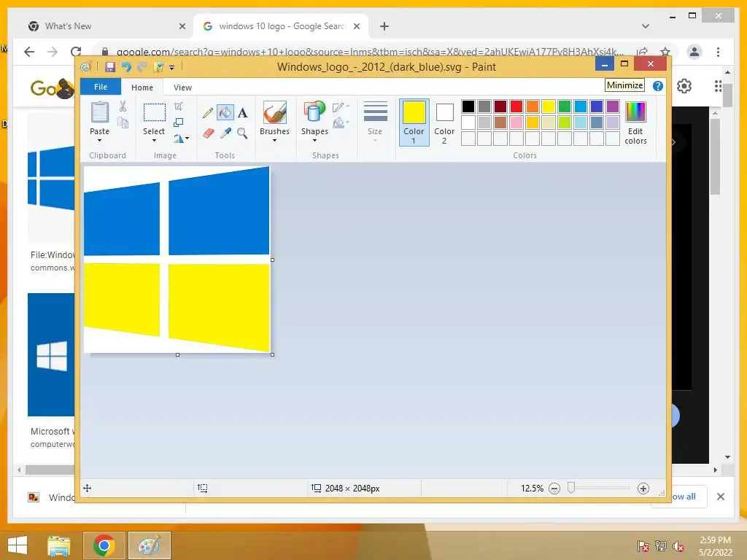This screenshot has height=560, width=747.
Task: Choose the red color swatch
Action: point(516,106)
